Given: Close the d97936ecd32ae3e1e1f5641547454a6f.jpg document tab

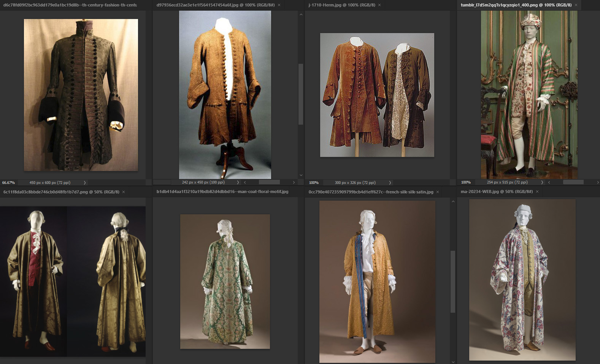Looking at the screenshot, I should click(x=279, y=5).
